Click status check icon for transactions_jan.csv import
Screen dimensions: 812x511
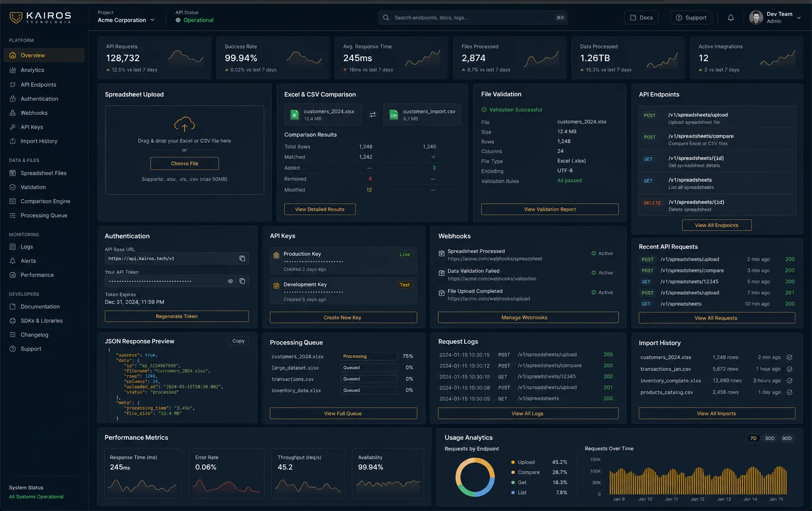pos(789,369)
